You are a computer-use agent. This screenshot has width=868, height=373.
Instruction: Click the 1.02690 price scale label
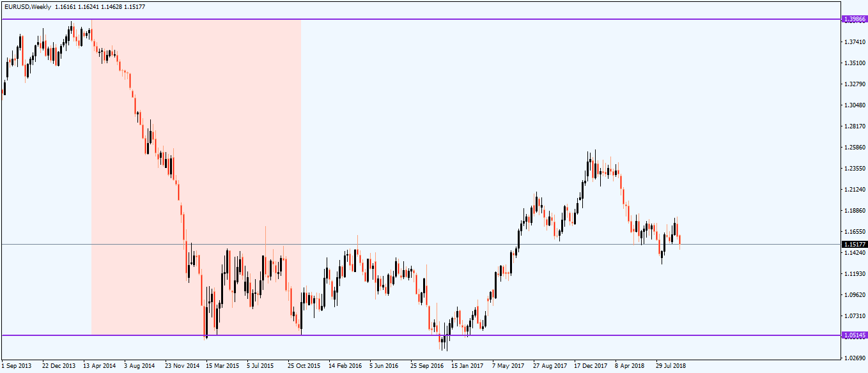pos(855,358)
